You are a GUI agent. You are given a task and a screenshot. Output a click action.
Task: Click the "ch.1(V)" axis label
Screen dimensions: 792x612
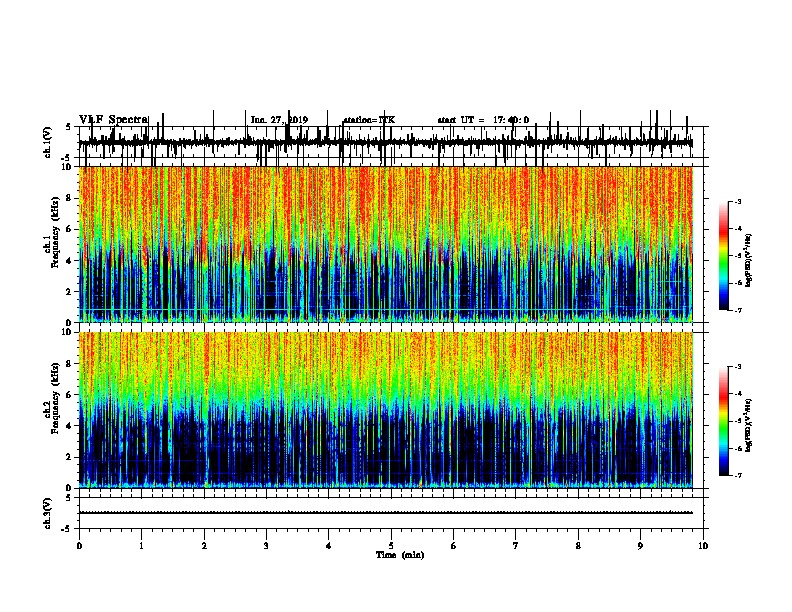(x=48, y=142)
